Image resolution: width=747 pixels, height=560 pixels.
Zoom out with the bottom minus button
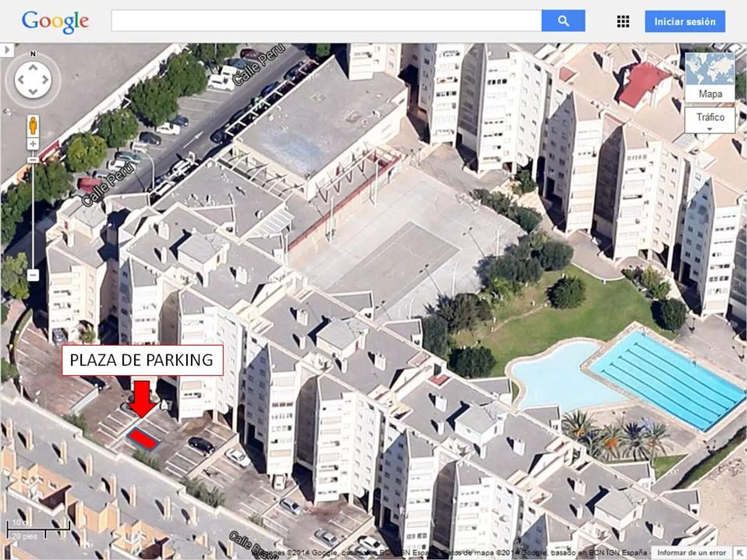click(33, 275)
